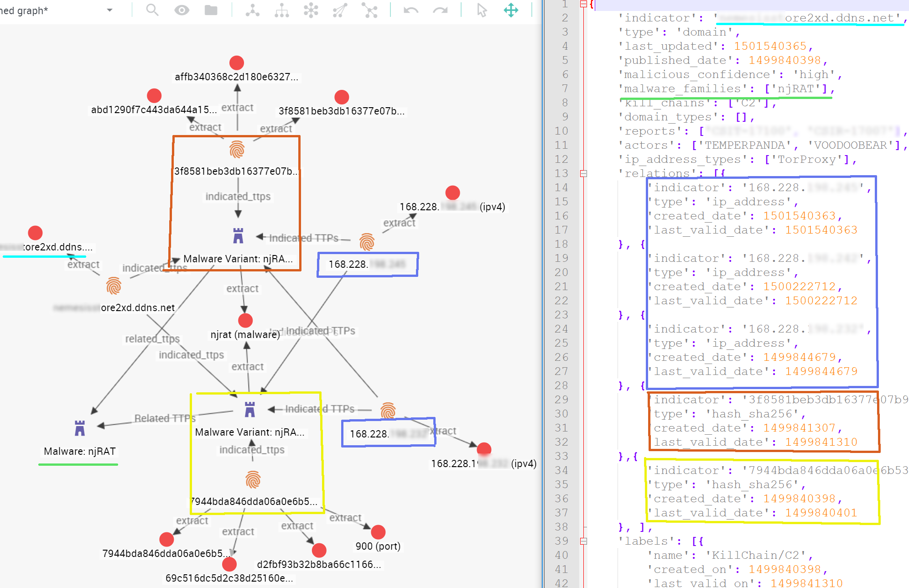Open the graph name dropdown arrow

(109, 10)
